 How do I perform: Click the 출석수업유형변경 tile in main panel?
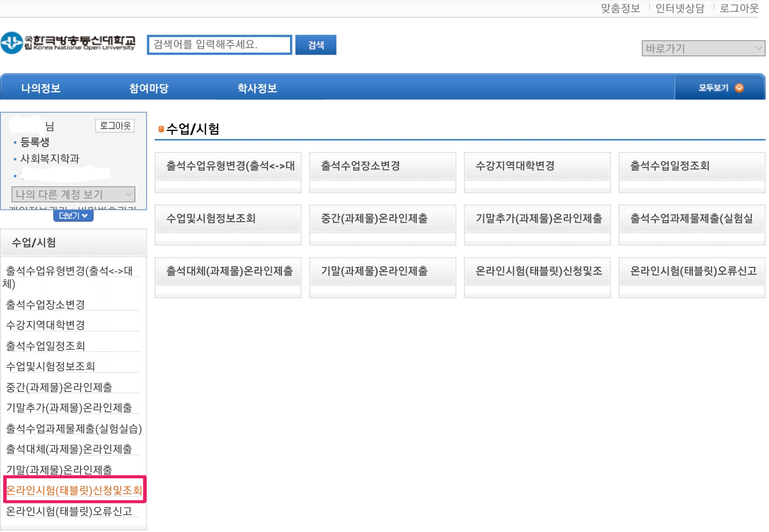click(x=228, y=172)
